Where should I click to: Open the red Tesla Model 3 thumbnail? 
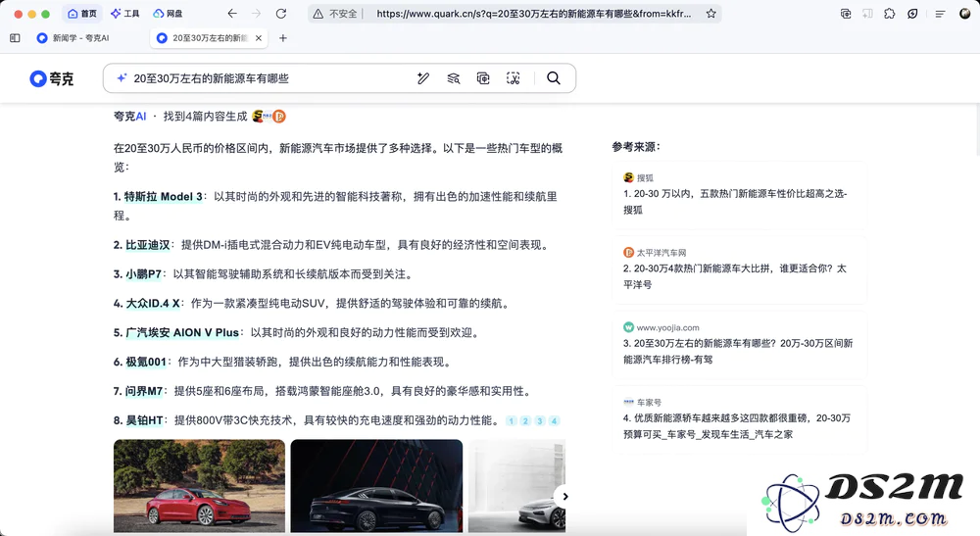pyautogui.click(x=199, y=486)
